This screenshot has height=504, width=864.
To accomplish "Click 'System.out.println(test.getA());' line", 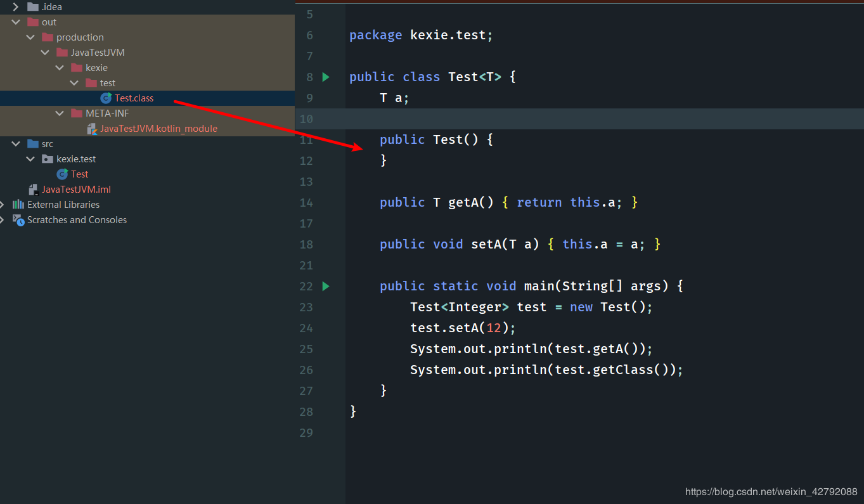I will [531, 349].
